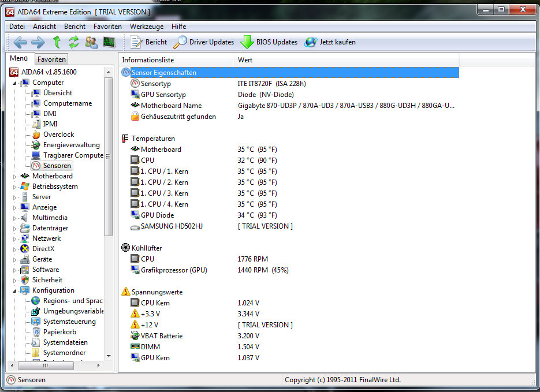Click the tree horizontal scrollbar right arrow

point(99,365)
